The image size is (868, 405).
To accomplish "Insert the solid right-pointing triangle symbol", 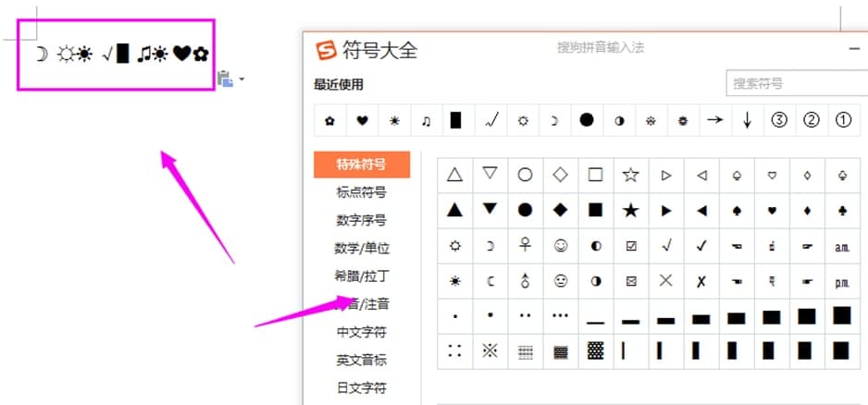I will pyautogui.click(x=666, y=210).
